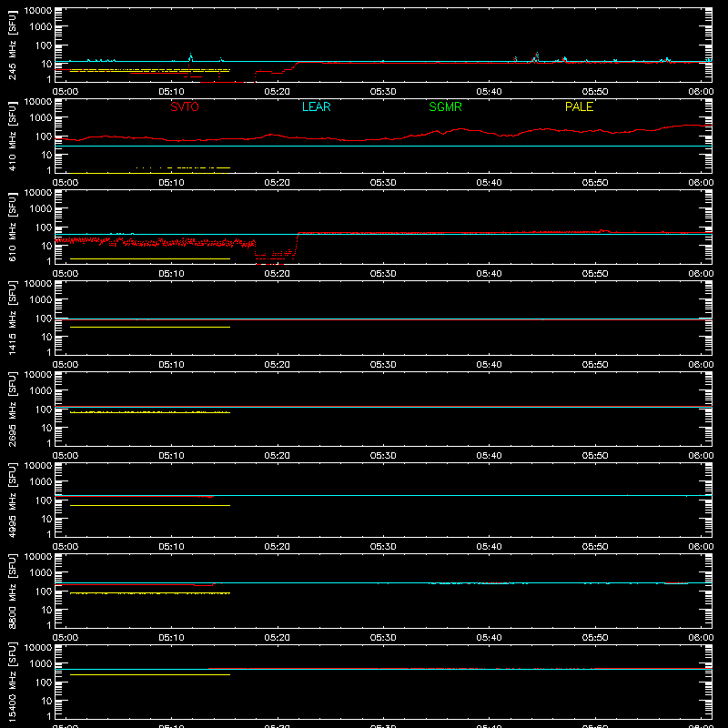Click the cyan LEAR legend label
The height and width of the screenshot is (728, 728).
coord(316,106)
